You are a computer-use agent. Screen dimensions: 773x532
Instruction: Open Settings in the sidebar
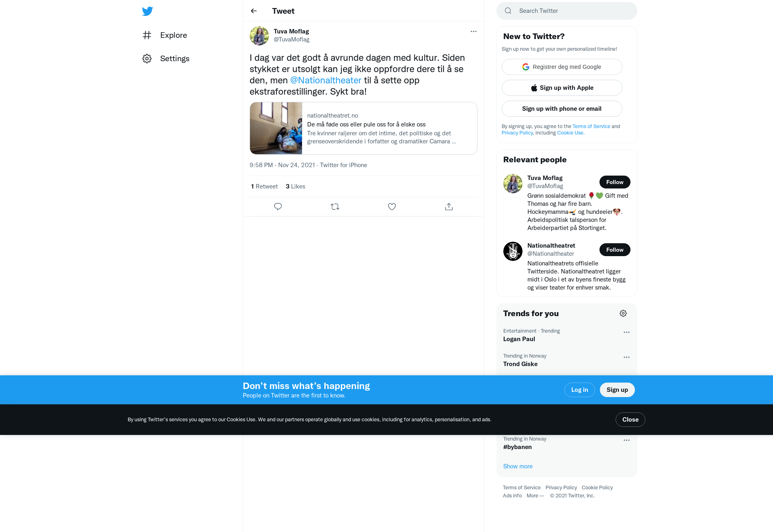[x=166, y=58]
